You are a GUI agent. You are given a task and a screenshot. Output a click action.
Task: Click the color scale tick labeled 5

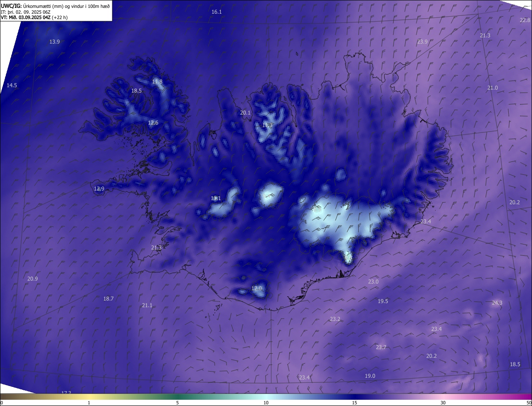click(x=177, y=403)
